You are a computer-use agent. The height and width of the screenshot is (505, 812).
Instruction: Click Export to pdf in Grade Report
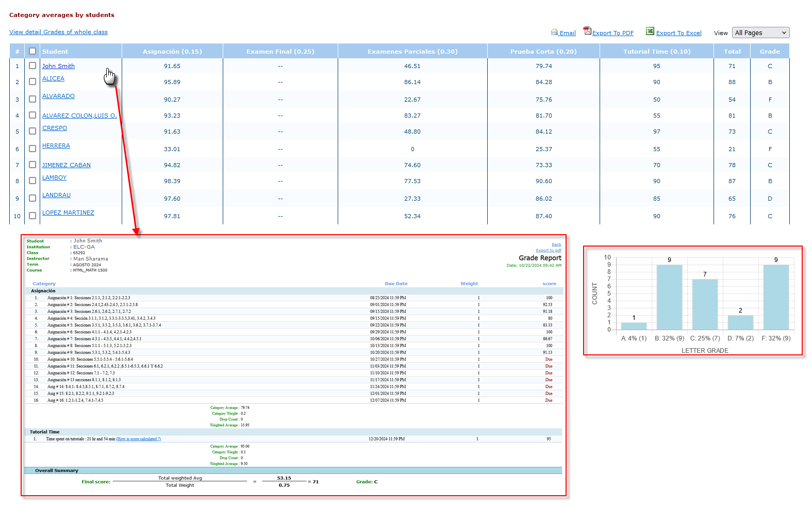tap(549, 250)
